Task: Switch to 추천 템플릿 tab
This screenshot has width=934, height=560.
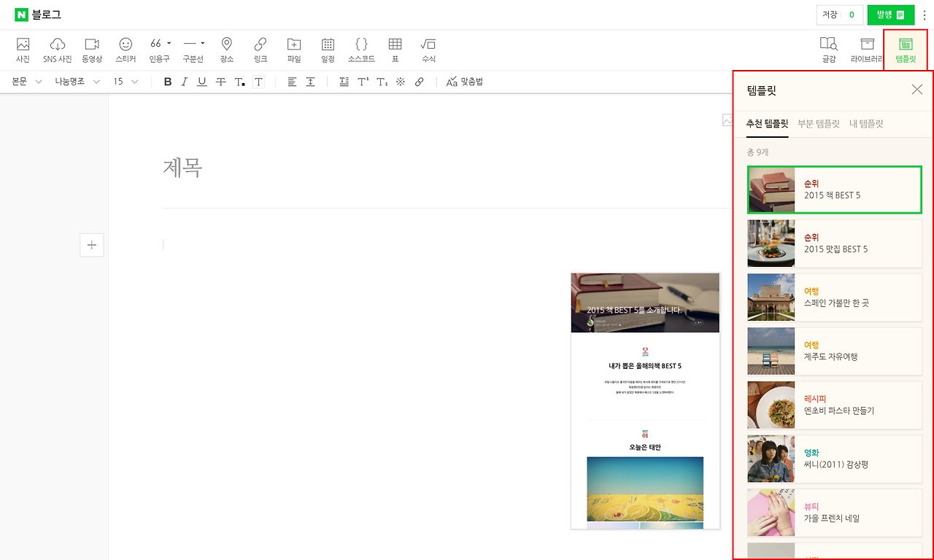Action: click(767, 124)
